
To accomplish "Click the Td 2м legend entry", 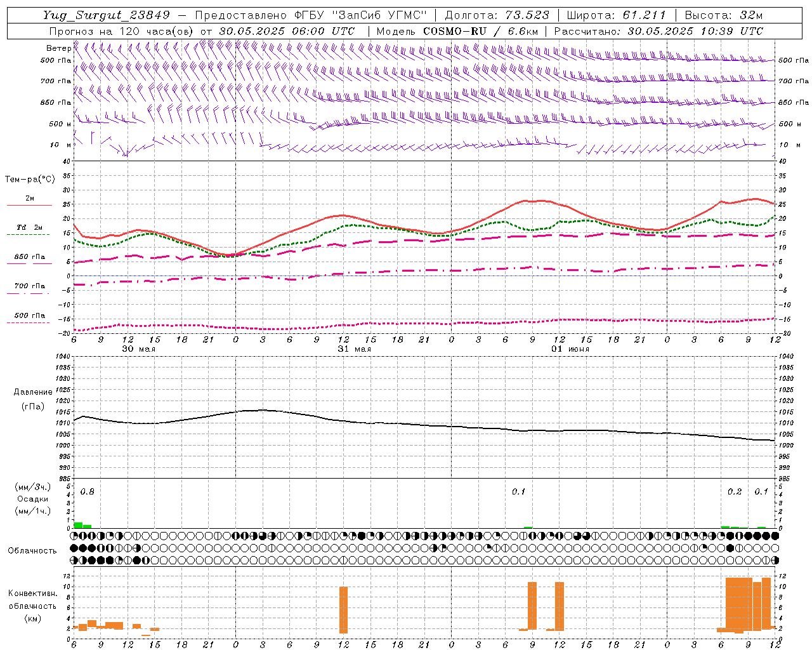I will click(x=29, y=227).
